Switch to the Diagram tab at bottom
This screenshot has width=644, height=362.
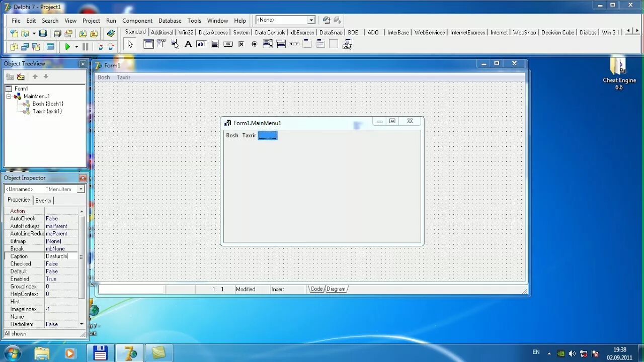pyautogui.click(x=337, y=289)
